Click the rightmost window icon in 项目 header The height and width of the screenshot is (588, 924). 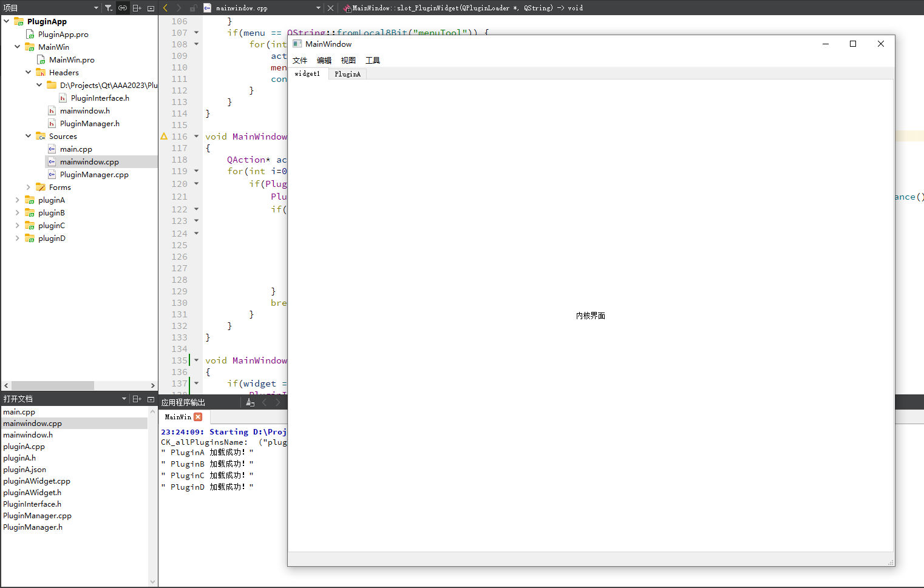tap(151, 8)
